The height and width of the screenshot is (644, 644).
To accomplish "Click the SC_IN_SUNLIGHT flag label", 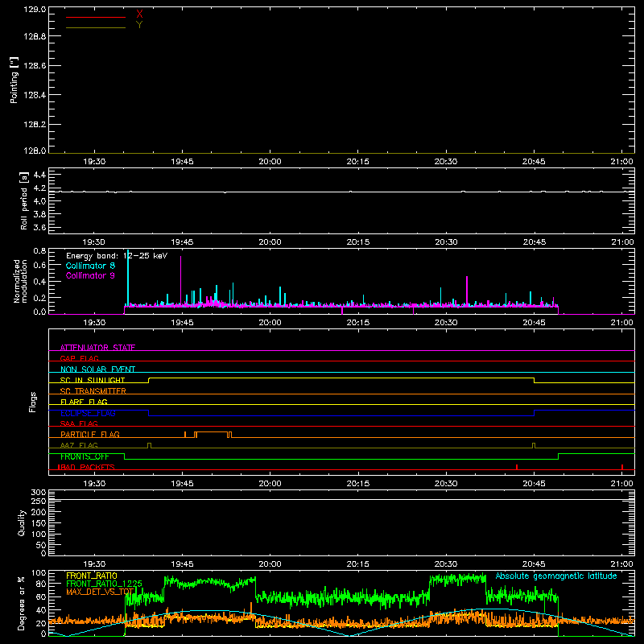I will click(93, 380).
